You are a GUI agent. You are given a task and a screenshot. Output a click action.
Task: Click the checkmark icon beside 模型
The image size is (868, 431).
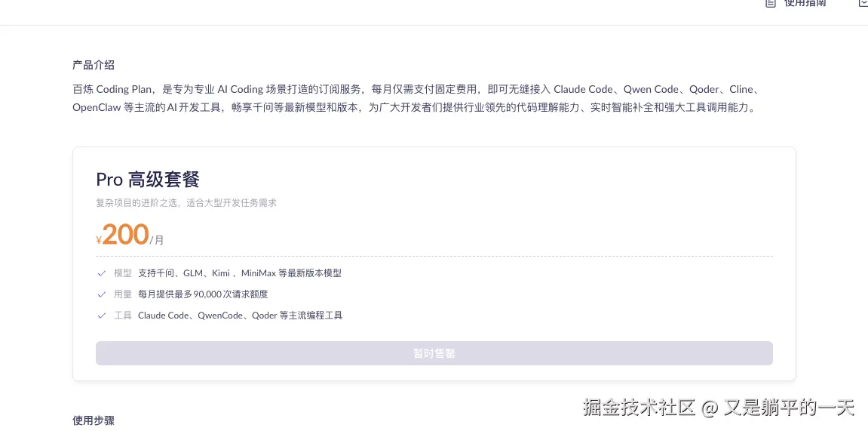[101, 273]
